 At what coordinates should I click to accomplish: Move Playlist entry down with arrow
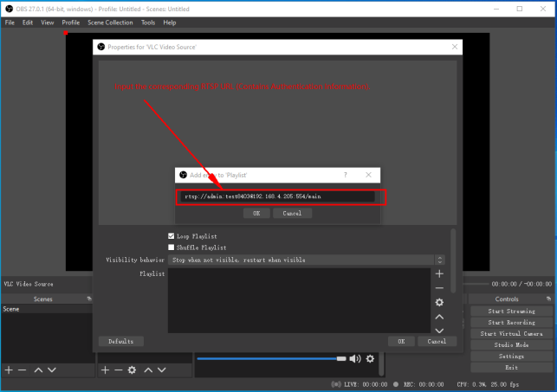[x=439, y=331]
